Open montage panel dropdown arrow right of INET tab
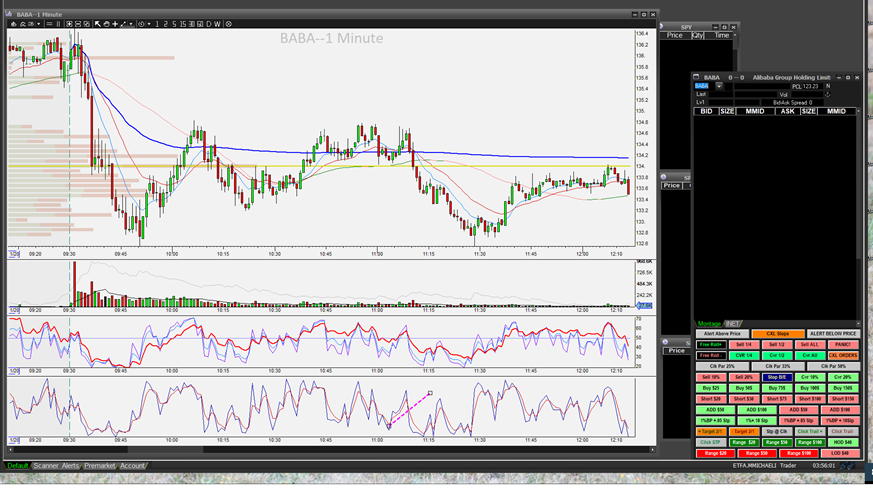This screenshot has height=489, width=873. (858, 324)
